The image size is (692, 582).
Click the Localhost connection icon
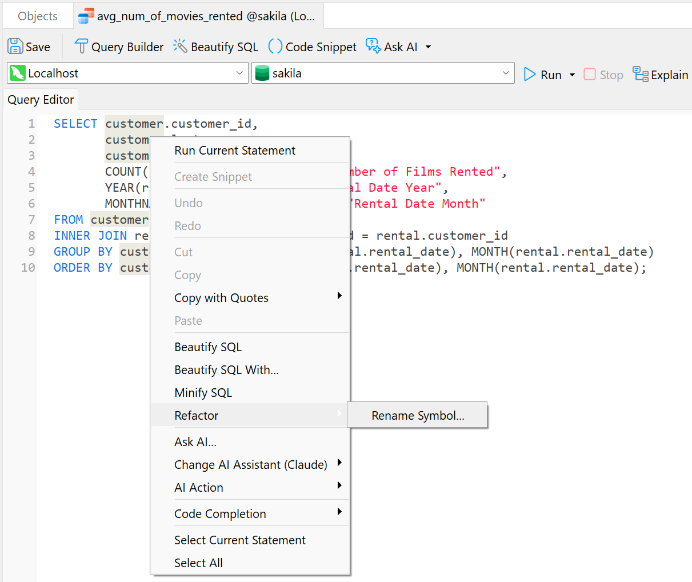(17, 73)
